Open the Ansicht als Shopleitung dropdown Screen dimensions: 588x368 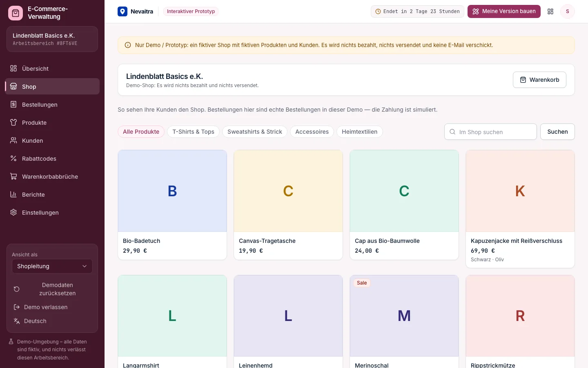coord(52,266)
